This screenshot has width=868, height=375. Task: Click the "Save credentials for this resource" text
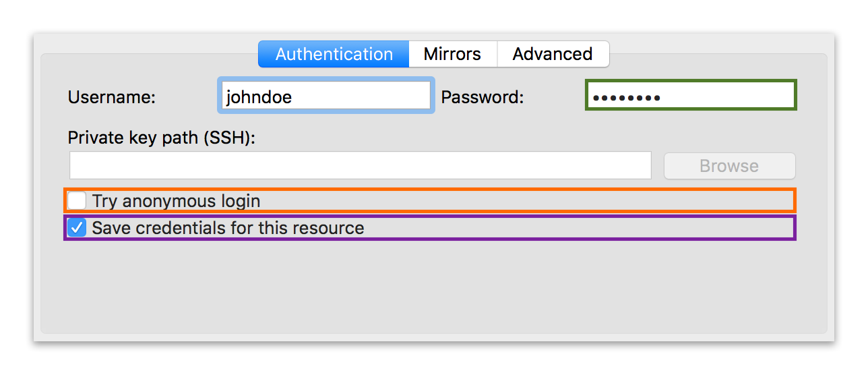[228, 228]
